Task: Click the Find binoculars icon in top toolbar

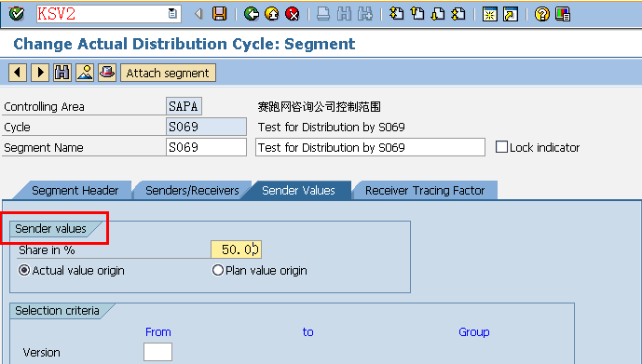Action: click(344, 14)
